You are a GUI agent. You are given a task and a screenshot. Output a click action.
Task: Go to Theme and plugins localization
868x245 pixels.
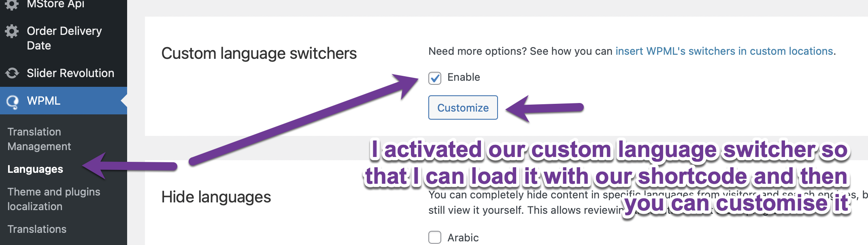coord(54,199)
